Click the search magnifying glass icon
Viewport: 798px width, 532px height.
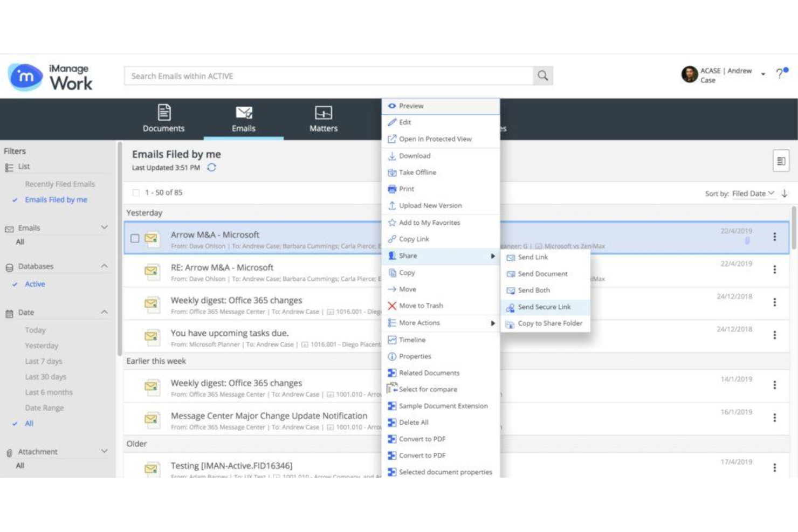tap(542, 75)
